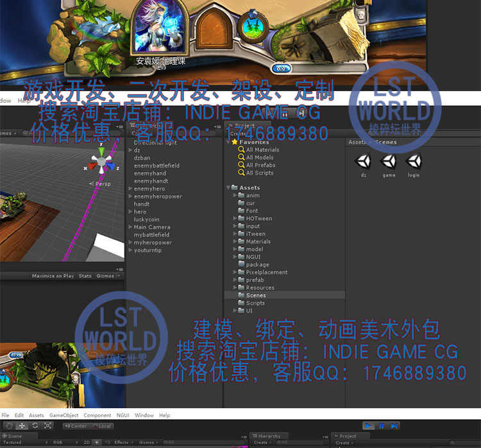The height and width of the screenshot is (448, 481).
Task: Toggle scene lighting button next to 2D
Action: (97, 442)
